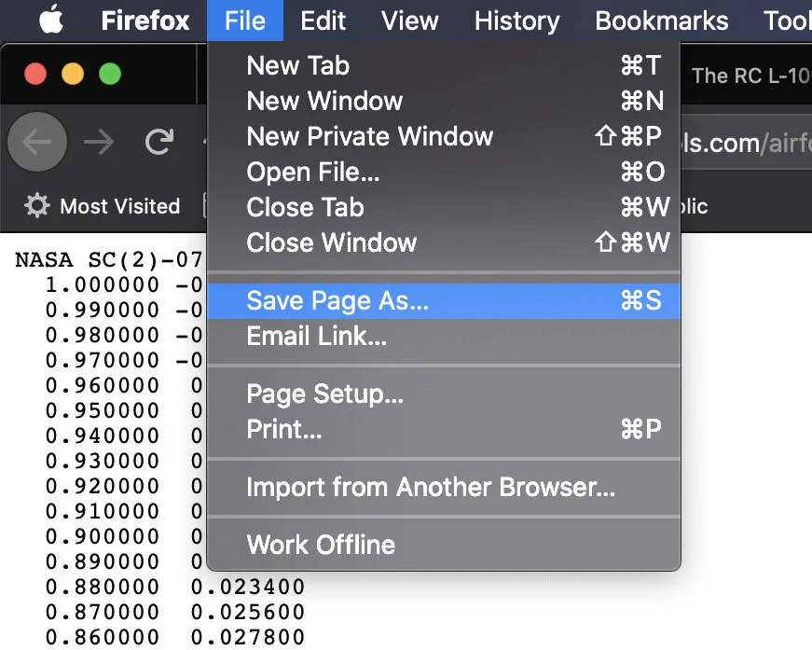Screen dimensions: 812x650
Task: Select Save Page As… menu item
Action: pos(444,301)
